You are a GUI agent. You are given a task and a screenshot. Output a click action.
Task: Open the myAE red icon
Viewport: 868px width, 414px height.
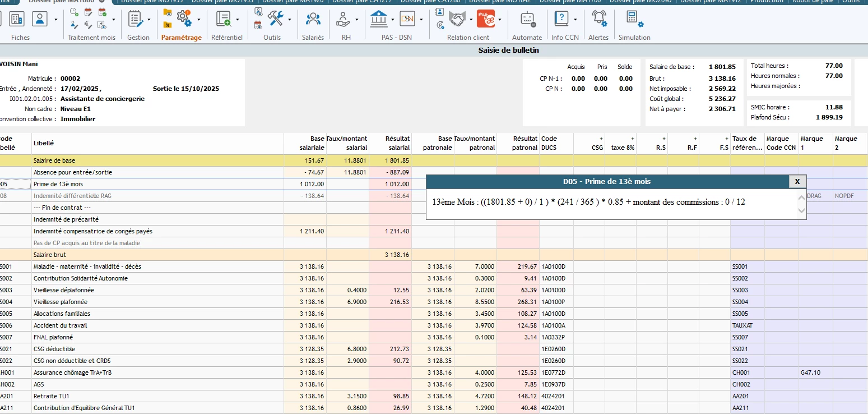[x=485, y=20]
